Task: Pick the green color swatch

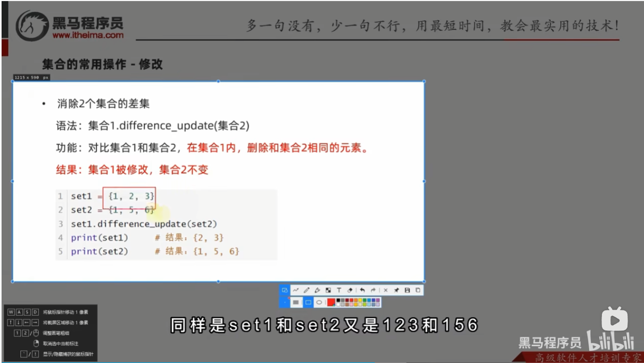Action: point(365,300)
